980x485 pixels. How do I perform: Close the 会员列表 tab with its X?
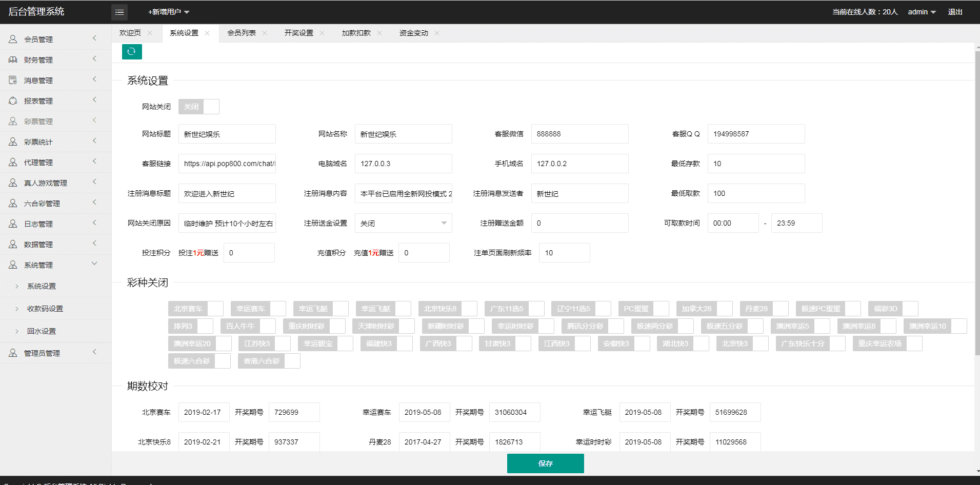(x=265, y=33)
